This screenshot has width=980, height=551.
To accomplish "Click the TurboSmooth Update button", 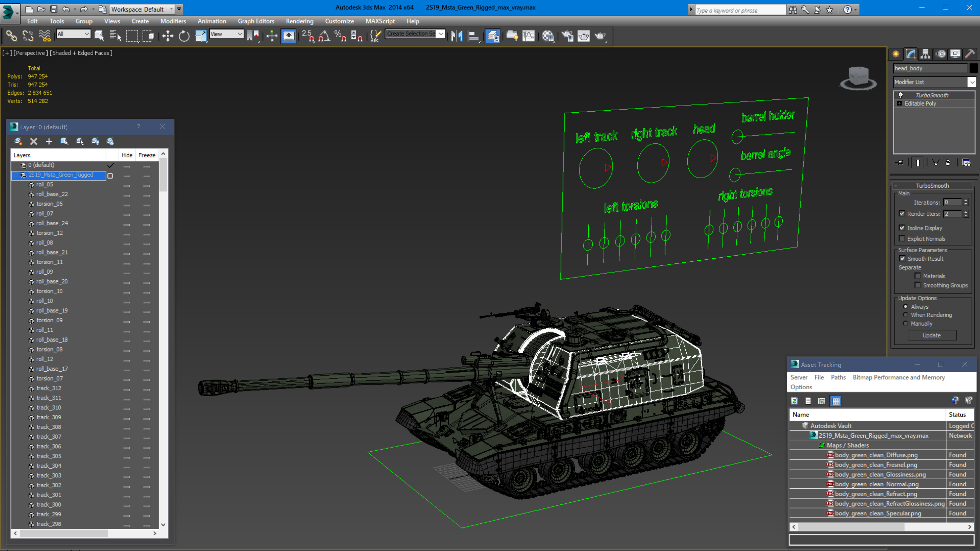I will [931, 335].
